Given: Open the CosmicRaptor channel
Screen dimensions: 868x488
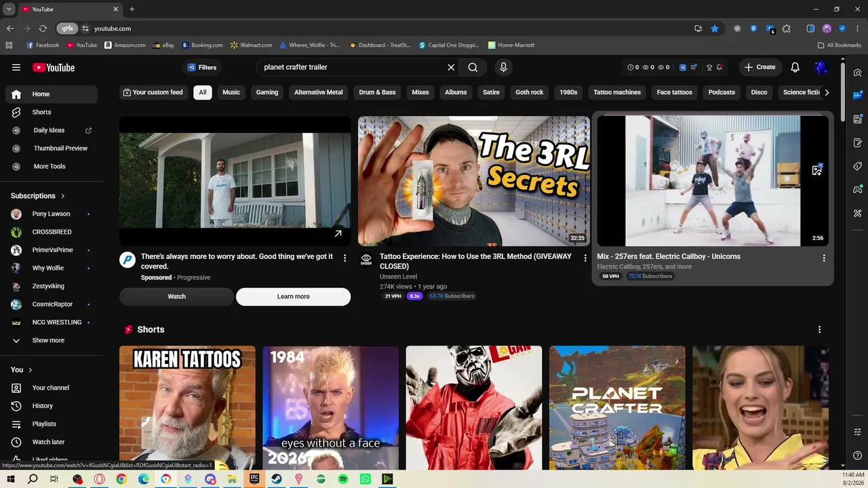Looking at the screenshot, I should click(52, 304).
